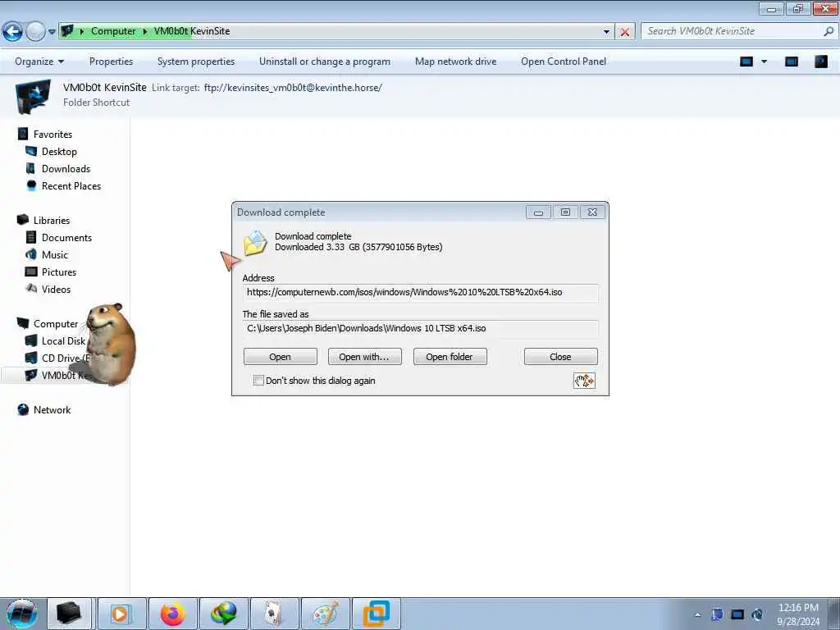Click the Open folder button
840x630 pixels.
point(450,357)
